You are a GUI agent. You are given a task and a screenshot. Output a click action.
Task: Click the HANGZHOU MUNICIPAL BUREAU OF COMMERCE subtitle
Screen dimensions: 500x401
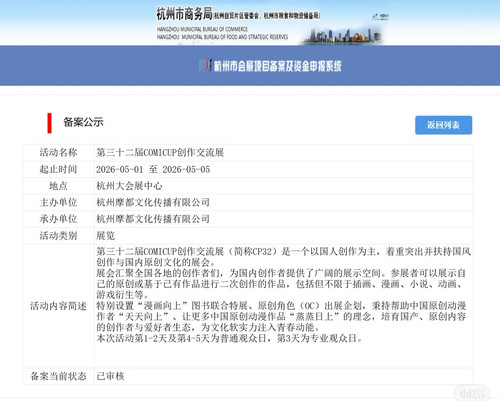(202, 29)
